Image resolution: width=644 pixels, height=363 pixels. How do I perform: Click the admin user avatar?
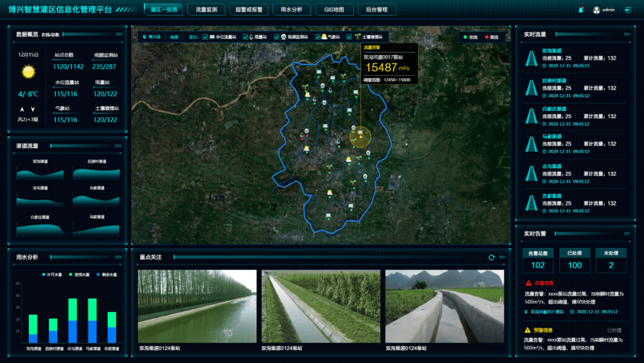pyautogui.click(x=596, y=10)
